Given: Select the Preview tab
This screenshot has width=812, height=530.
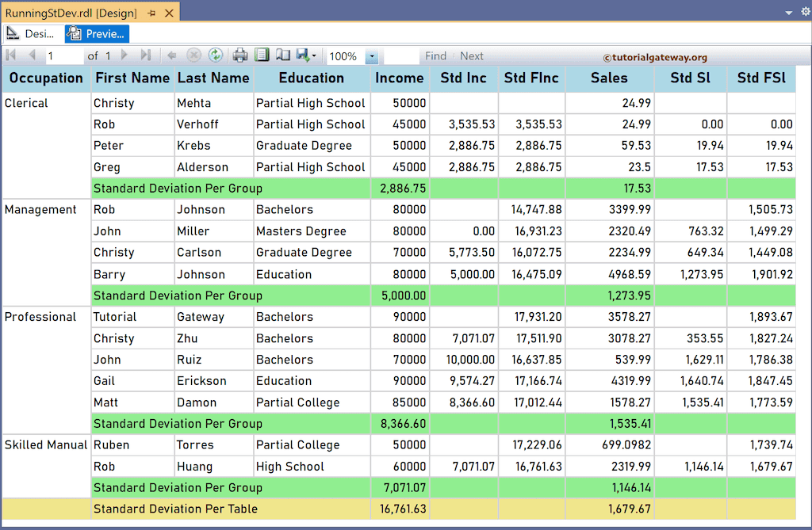Looking at the screenshot, I should [x=96, y=34].
